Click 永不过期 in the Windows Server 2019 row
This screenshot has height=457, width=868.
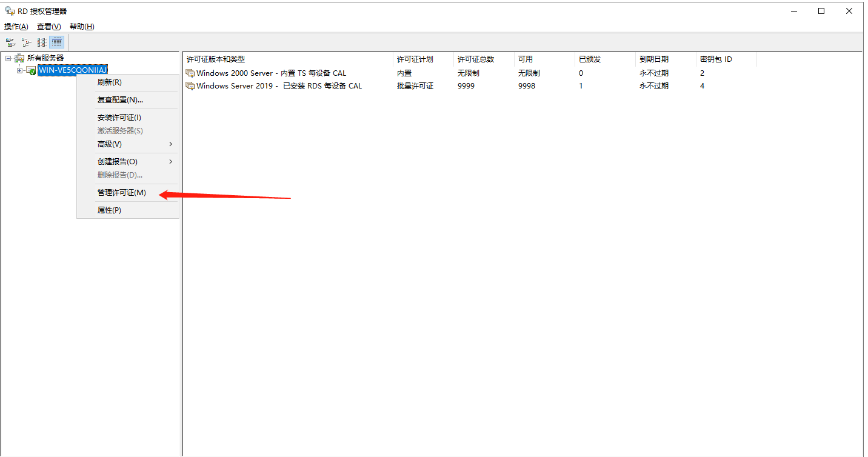[654, 86]
